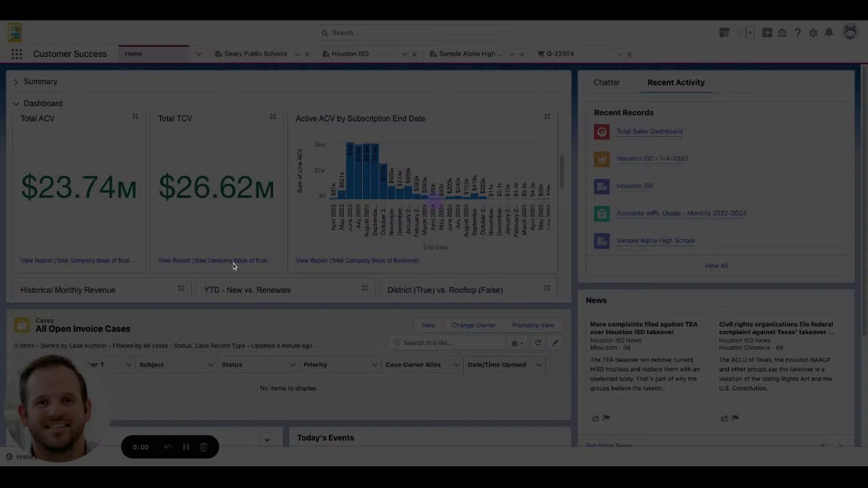
Task: Click the New case button
Action: (429, 325)
